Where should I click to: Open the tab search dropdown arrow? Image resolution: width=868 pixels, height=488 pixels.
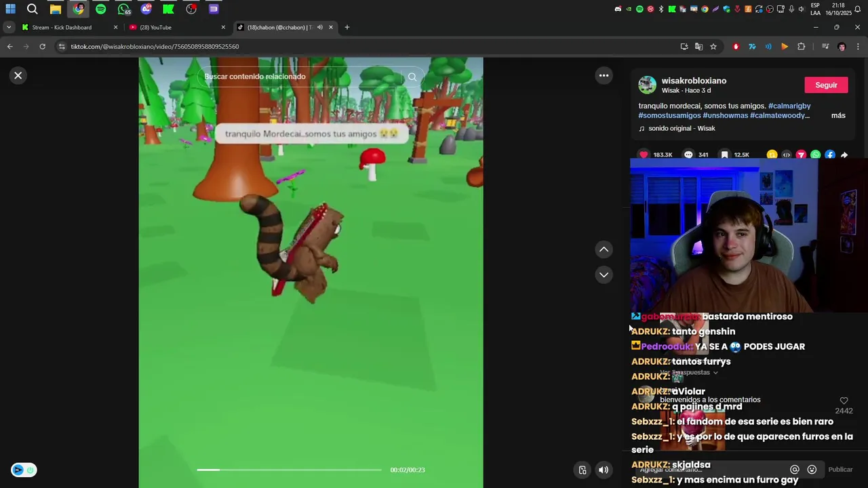coord(8,27)
